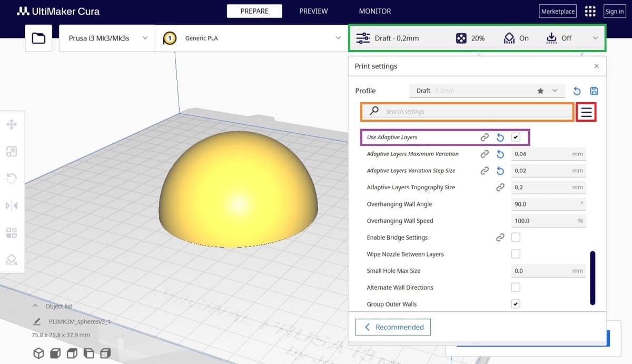The width and height of the screenshot is (632, 364).
Task: Click the UltiMaker Cura logo
Action: pos(58,11)
